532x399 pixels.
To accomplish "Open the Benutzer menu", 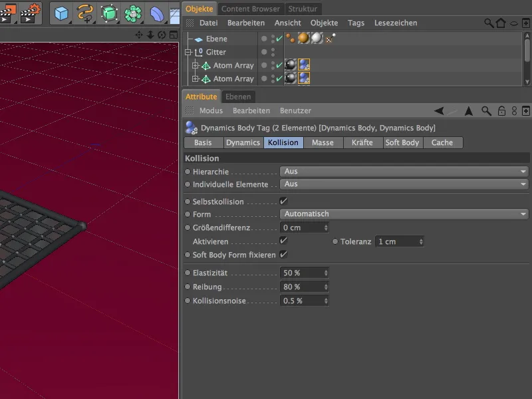I will point(295,111).
